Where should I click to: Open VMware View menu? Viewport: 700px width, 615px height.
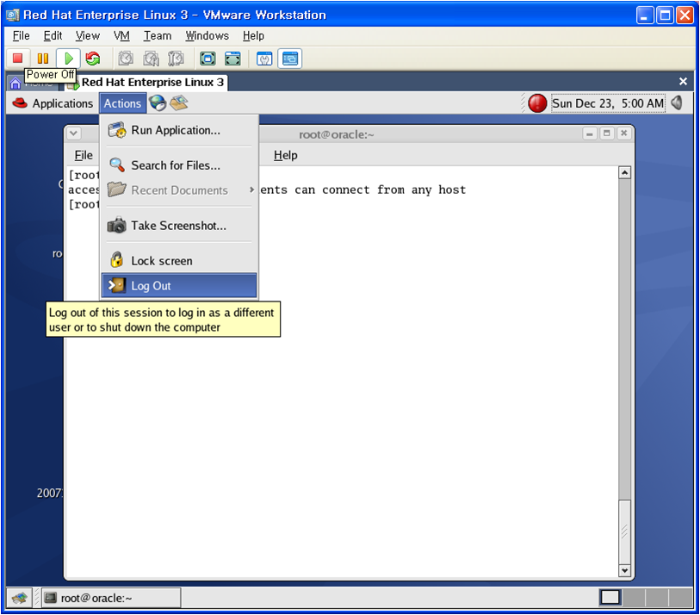88,35
